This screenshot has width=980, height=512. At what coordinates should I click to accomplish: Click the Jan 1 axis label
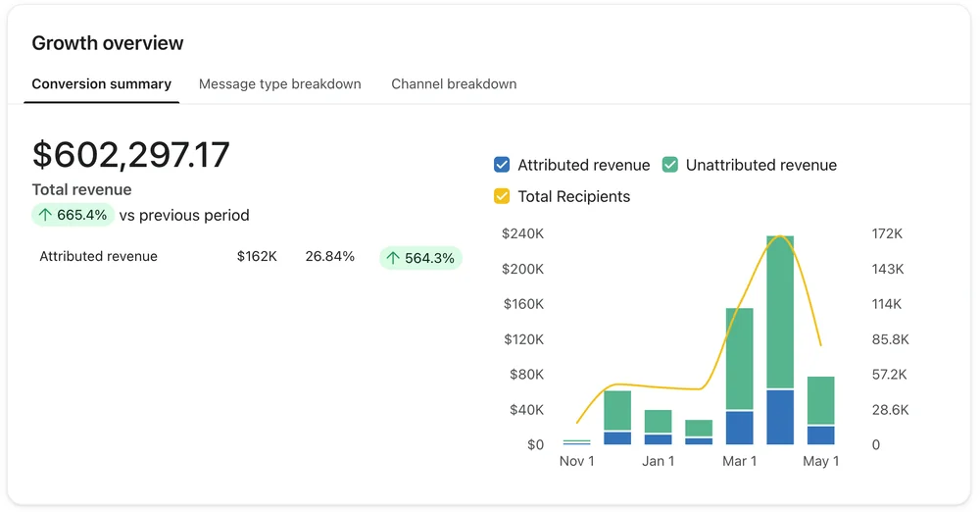pyautogui.click(x=659, y=461)
